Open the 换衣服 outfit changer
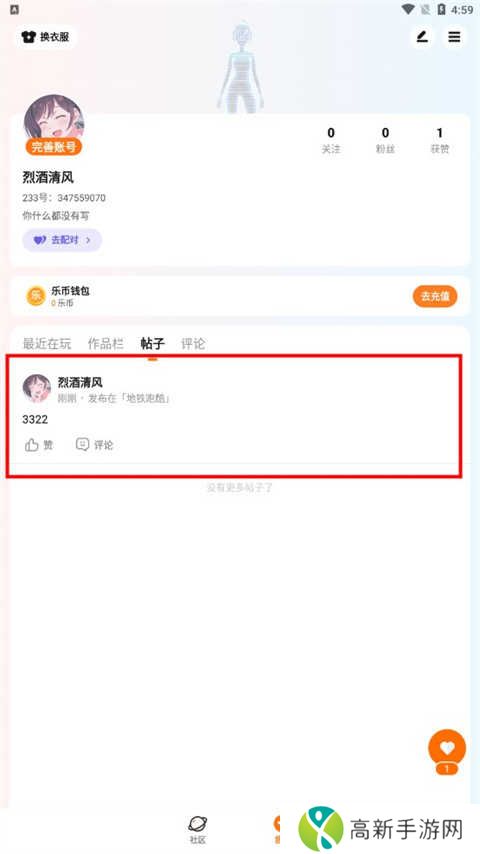The image size is (480, 854). pyautogui.click(x=45, y=37)
